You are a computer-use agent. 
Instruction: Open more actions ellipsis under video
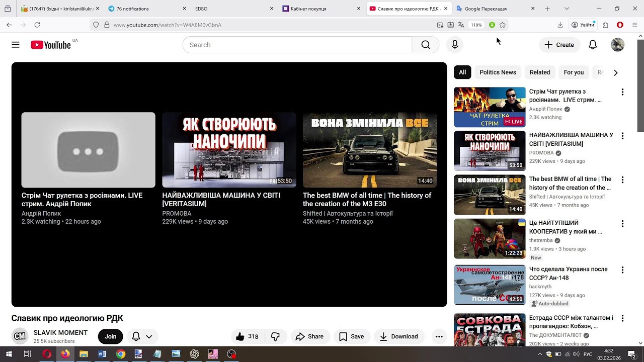click(439, 336)
